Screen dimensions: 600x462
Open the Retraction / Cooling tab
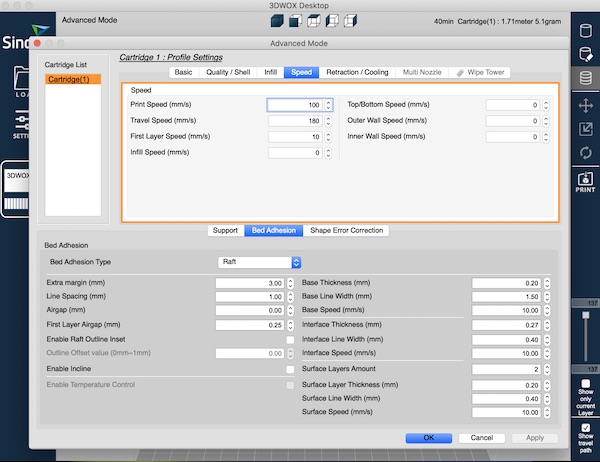pos(357,72)
